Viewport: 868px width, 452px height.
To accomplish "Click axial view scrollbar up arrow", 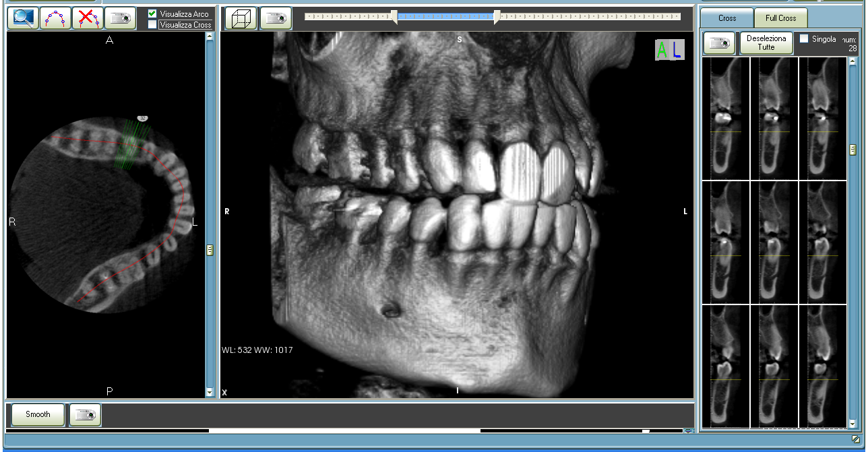I will (x=210, y=36).
